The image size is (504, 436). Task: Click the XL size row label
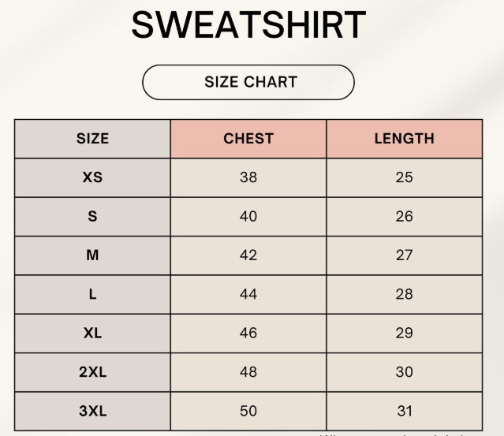[92, 333]
